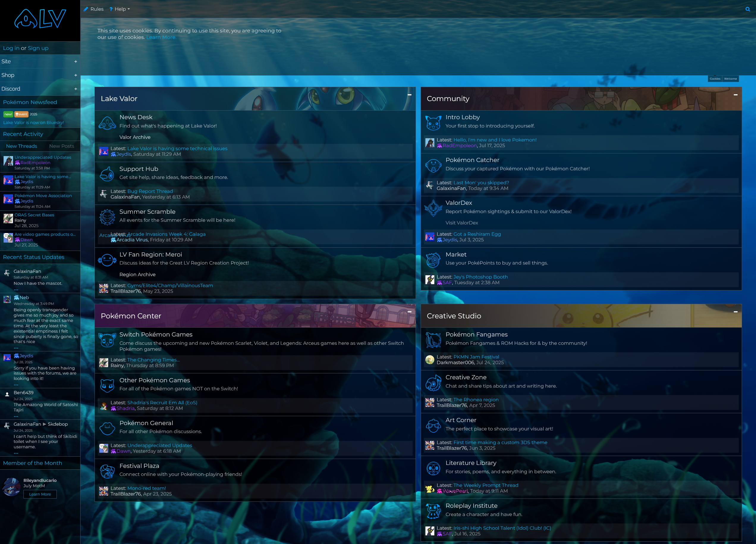This screenshot has height=544, width=756.
Task: Expand the Shop sidebar menu
Action: [x=75, y=75]
